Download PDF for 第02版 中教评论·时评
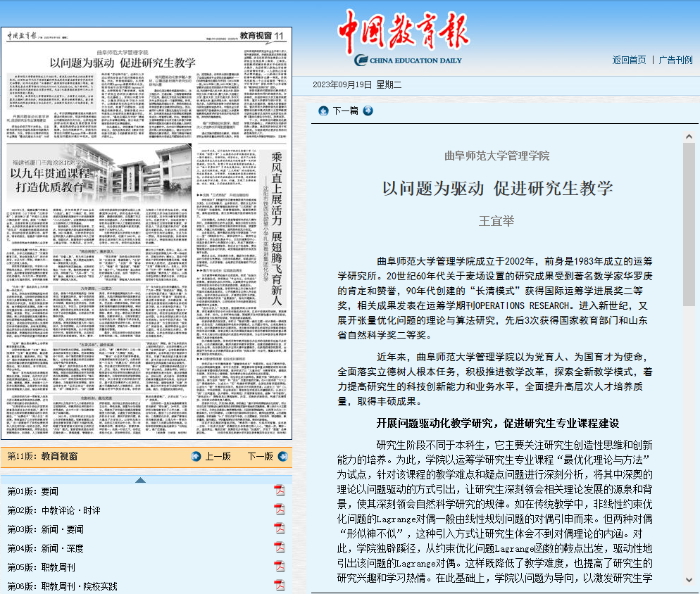700x594 pixels. (x=279, y=510)
